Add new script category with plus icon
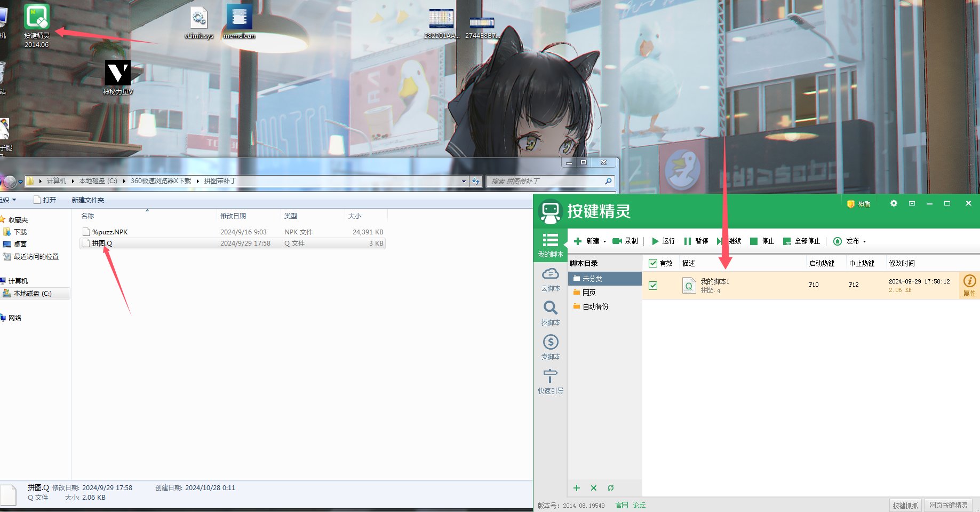 [x=577, y=488]
